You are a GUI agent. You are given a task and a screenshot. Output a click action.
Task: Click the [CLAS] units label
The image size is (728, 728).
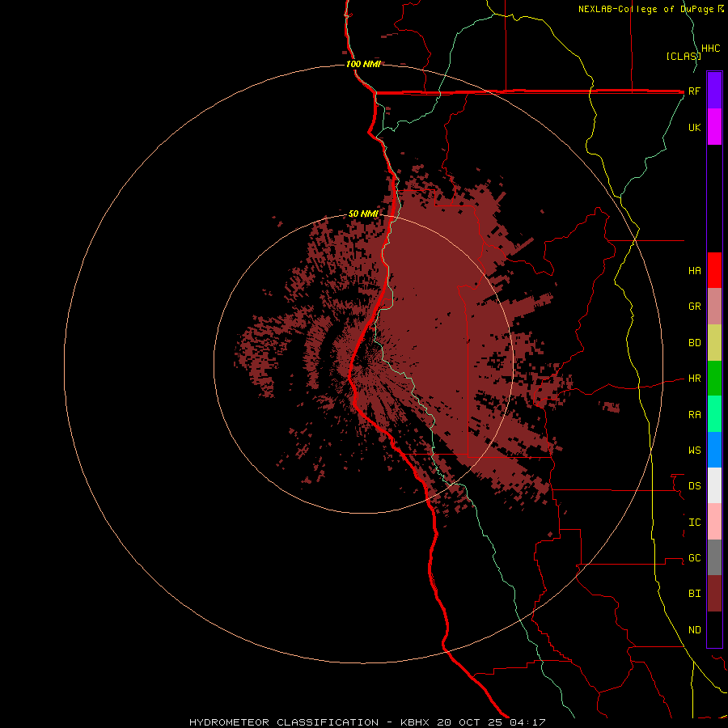(684, 56)
